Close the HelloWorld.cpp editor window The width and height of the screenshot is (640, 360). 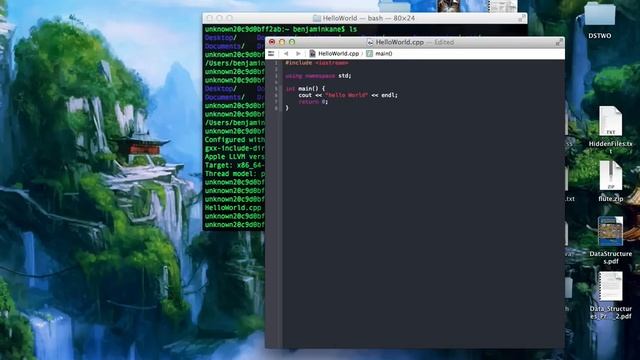[x=272, y=42]
